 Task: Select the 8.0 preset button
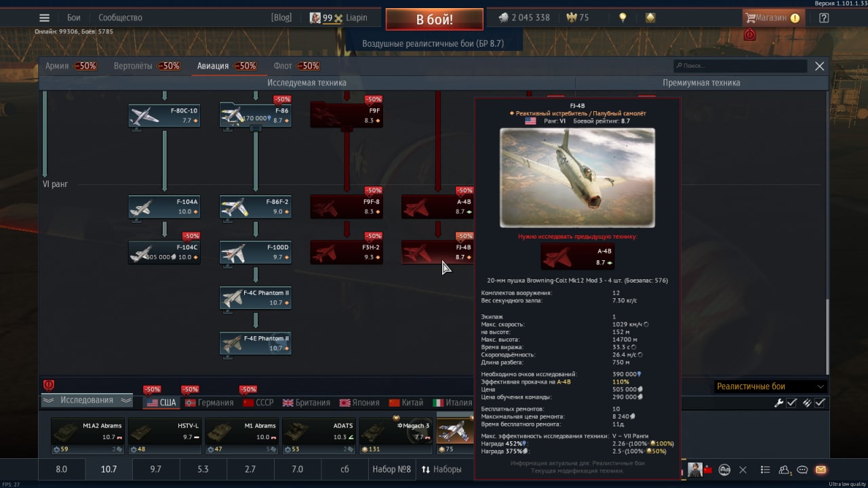click(x=61, y=469)
